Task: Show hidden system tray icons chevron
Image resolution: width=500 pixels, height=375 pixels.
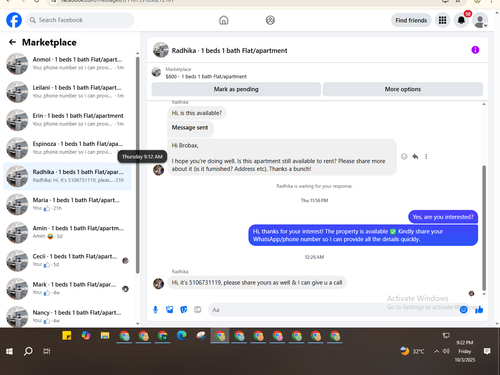Action: coord(436,351)
